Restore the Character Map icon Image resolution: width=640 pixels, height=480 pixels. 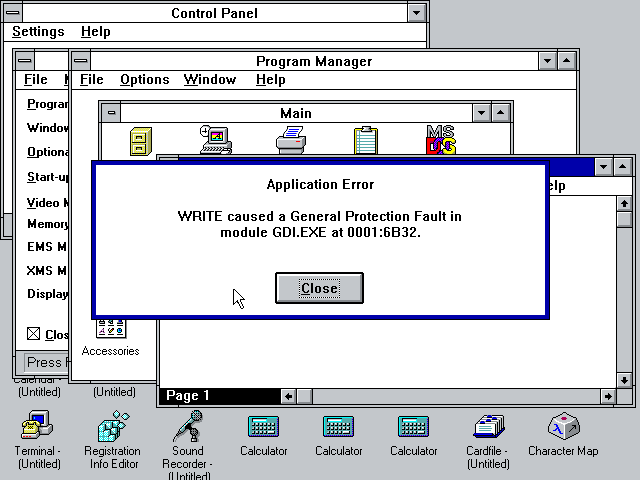[563, 426]
